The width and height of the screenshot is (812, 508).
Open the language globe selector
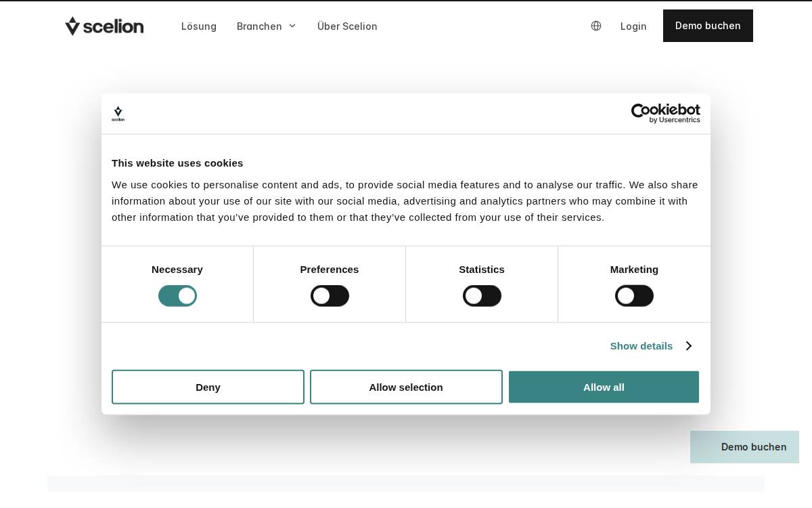pos(596,26)
